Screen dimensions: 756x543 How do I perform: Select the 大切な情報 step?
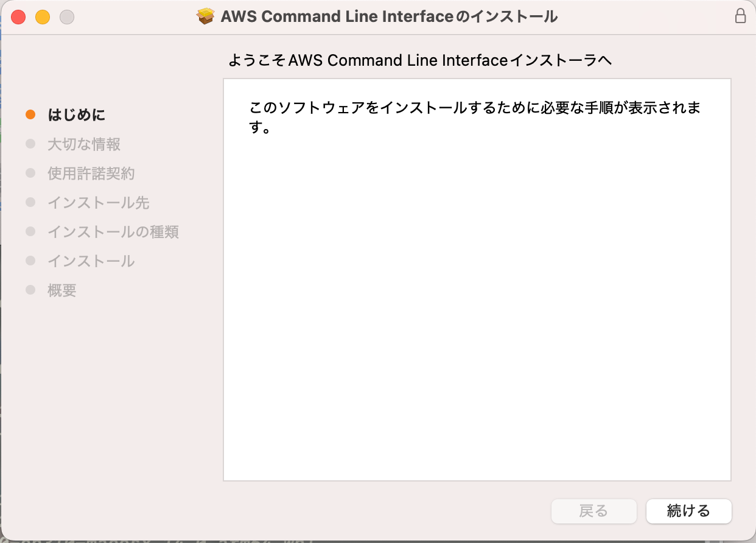[84, 144]
